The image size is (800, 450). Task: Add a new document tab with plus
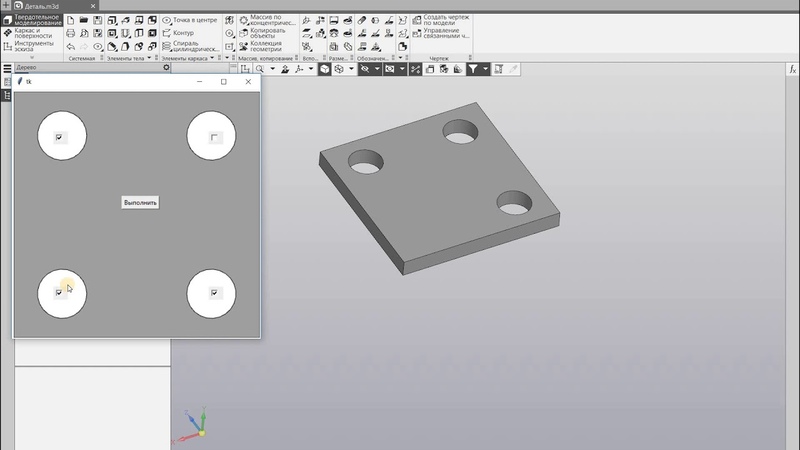coord(6,6)
